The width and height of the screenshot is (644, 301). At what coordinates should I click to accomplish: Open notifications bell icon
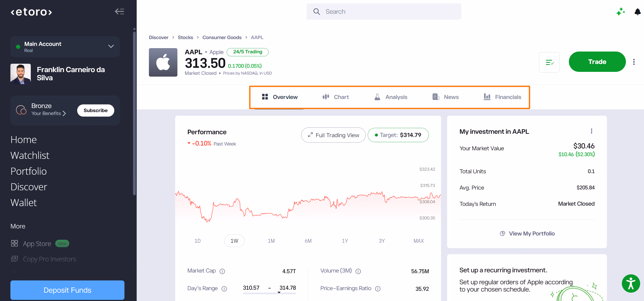tap(637, 12)
